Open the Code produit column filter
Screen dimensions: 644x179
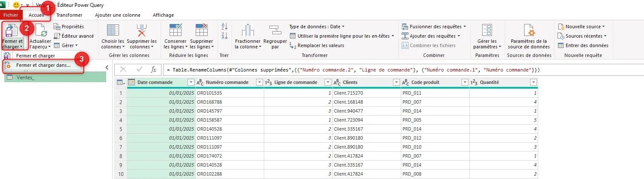click(465, 82)
